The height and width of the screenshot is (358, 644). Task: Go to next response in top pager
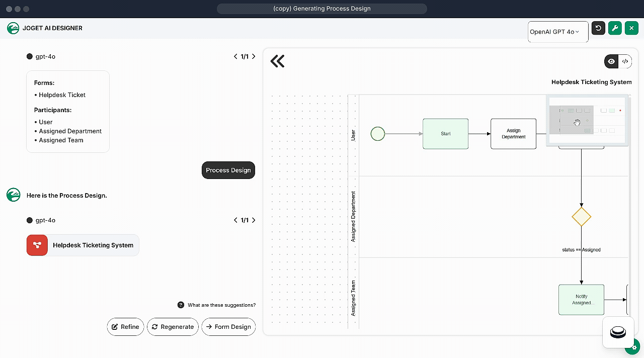254,56
